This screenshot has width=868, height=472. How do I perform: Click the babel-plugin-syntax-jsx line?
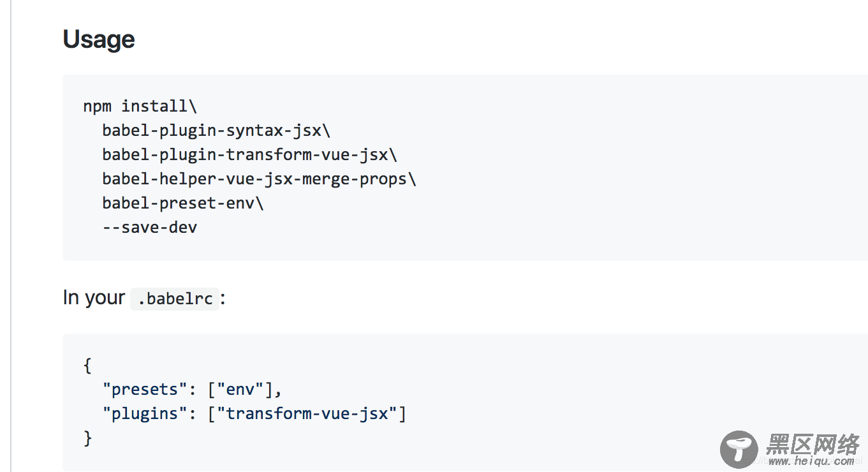point(216,130)
